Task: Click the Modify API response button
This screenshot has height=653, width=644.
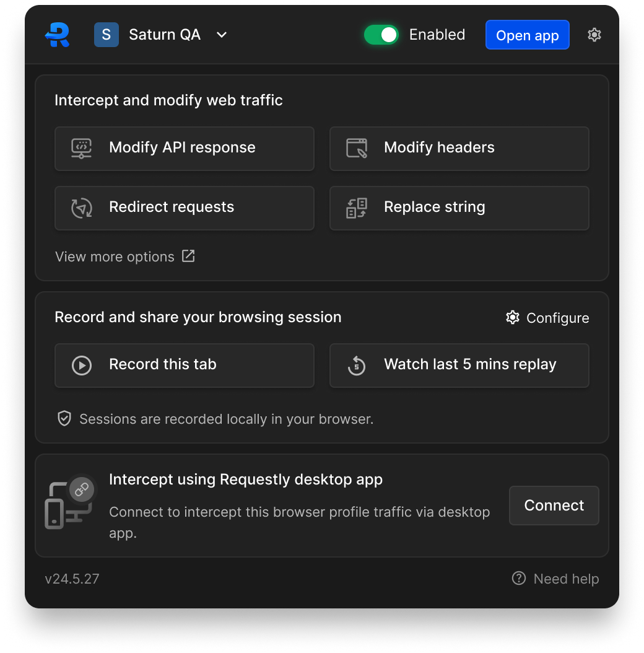Action: pyautogui.click(x=185, y=149)
